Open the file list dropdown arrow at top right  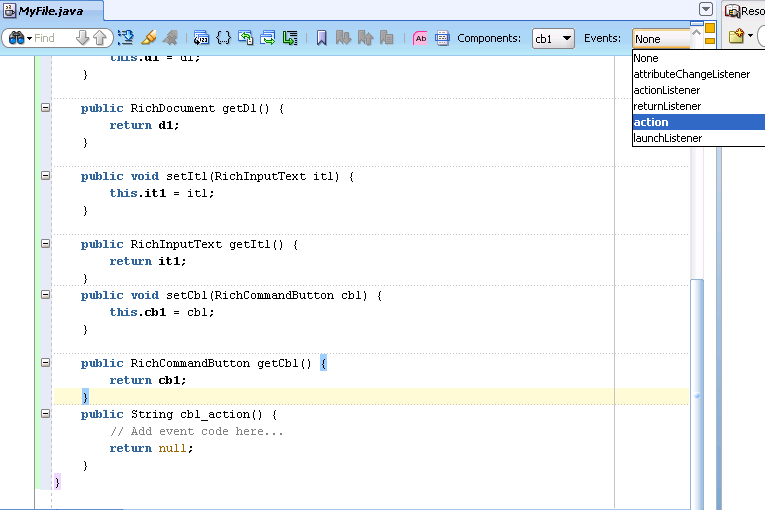pos(705,9)
